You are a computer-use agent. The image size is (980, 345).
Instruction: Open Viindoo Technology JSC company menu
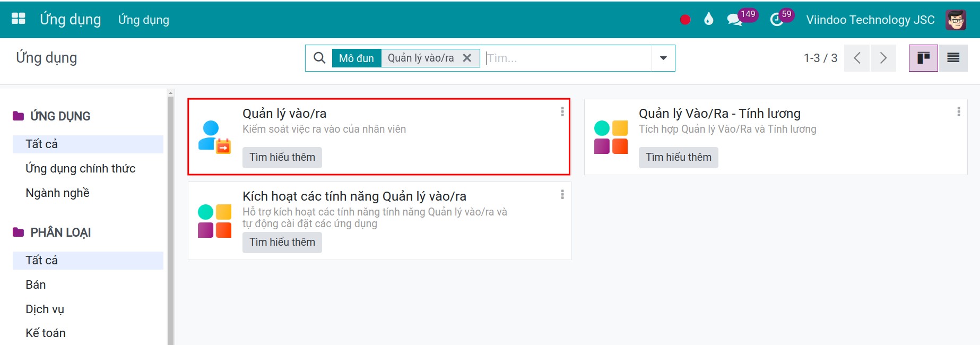pyautogui.click(x=870, y=20)
